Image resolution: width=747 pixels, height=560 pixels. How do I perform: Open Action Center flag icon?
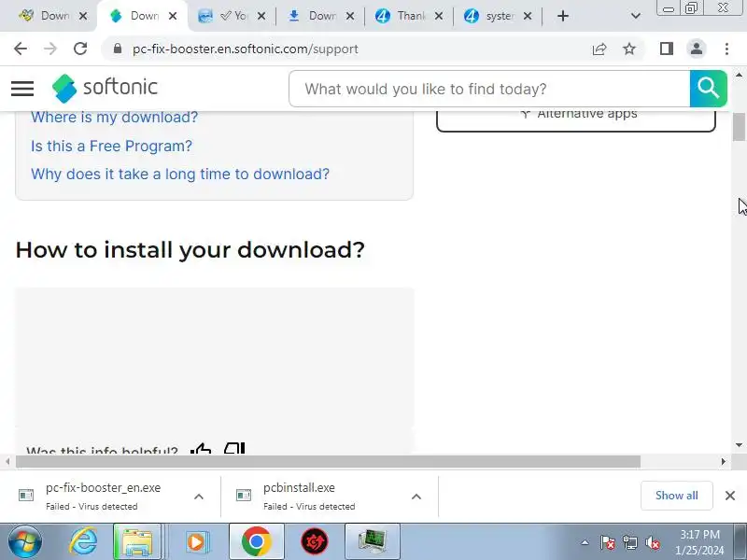point(607,542)
